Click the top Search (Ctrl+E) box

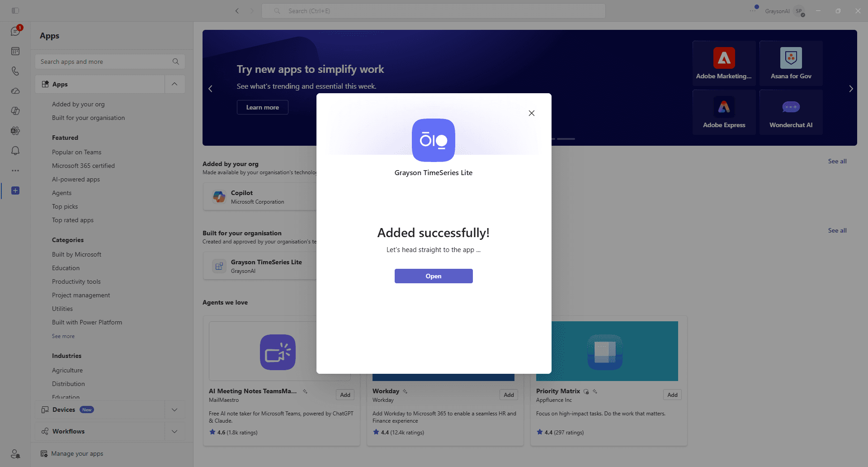[x=433, y=11]
